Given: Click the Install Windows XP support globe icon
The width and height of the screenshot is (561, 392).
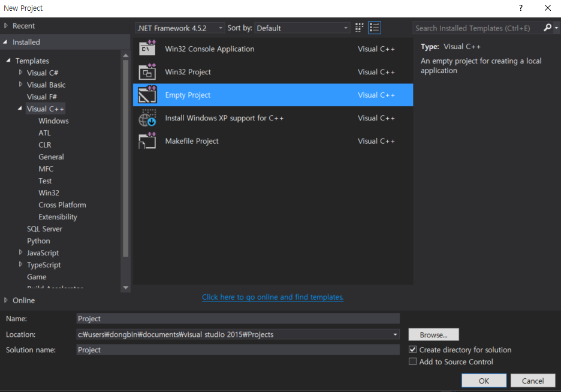Looking at the screenshot, I should click(x=147, y=117).
